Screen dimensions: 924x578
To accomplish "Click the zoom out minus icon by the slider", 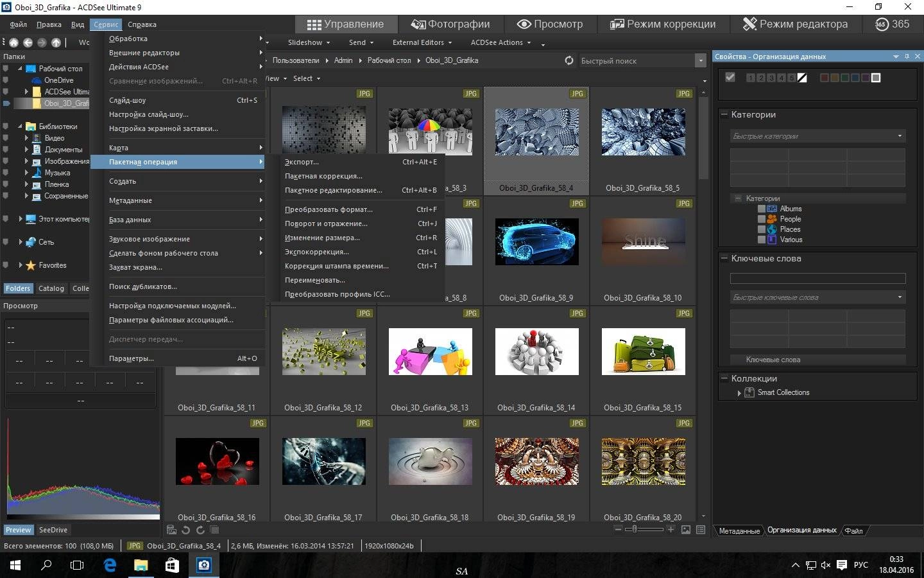I will [x=618, y=529].
